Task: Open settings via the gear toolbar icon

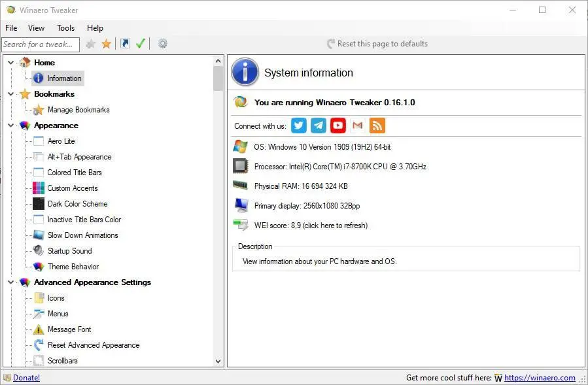Action: (162, 44)
